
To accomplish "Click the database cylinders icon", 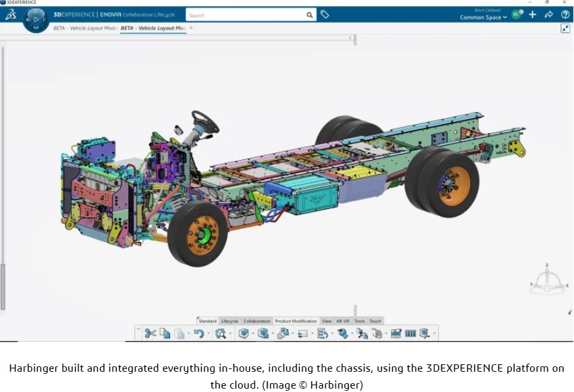I will coord(377,333).
